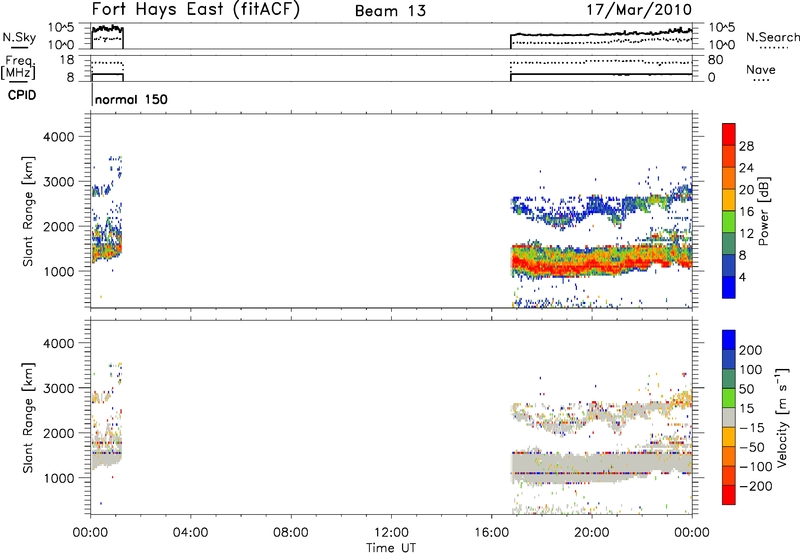Click the blue bottom of power color bar

point(729,287)
